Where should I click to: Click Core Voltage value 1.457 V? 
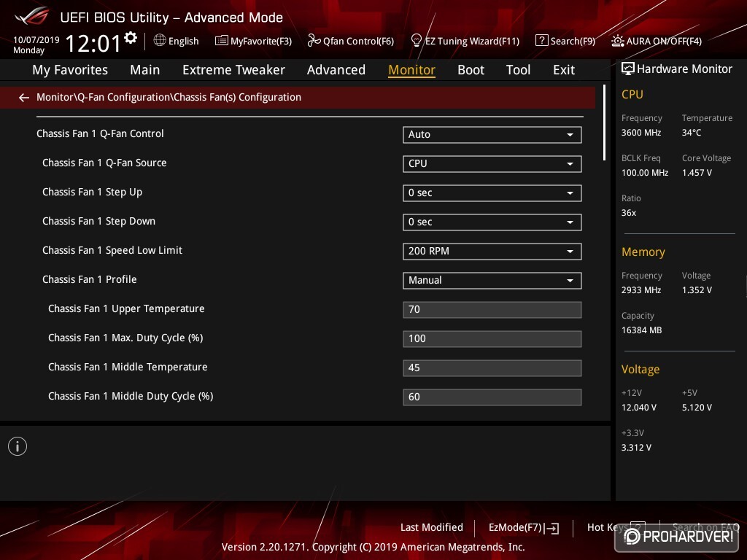coord(697,172)
